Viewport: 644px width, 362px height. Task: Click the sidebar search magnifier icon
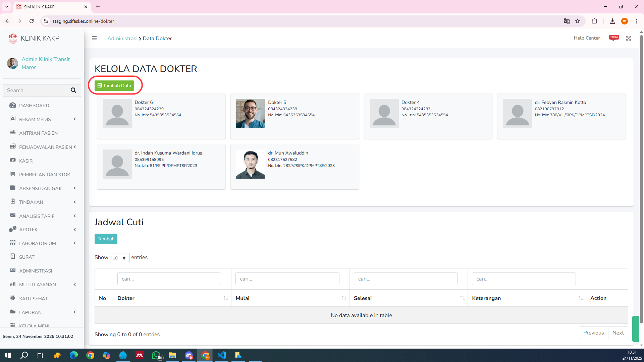[x=73, y=90]
